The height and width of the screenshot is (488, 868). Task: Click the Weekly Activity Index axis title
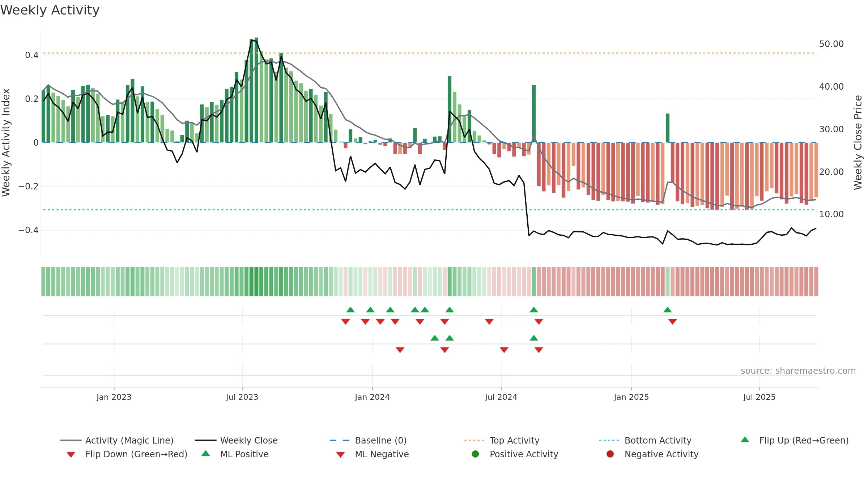coord(6,142)
